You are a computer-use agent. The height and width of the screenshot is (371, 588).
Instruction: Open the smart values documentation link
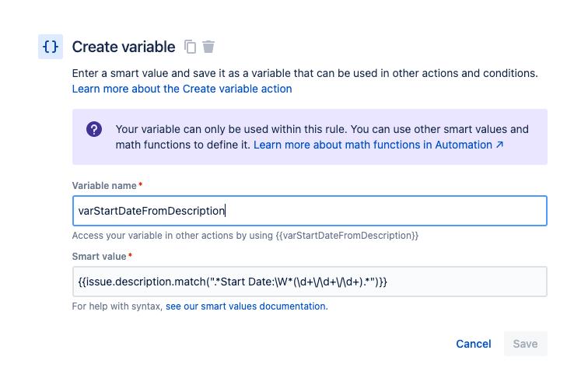coord(247,306)
